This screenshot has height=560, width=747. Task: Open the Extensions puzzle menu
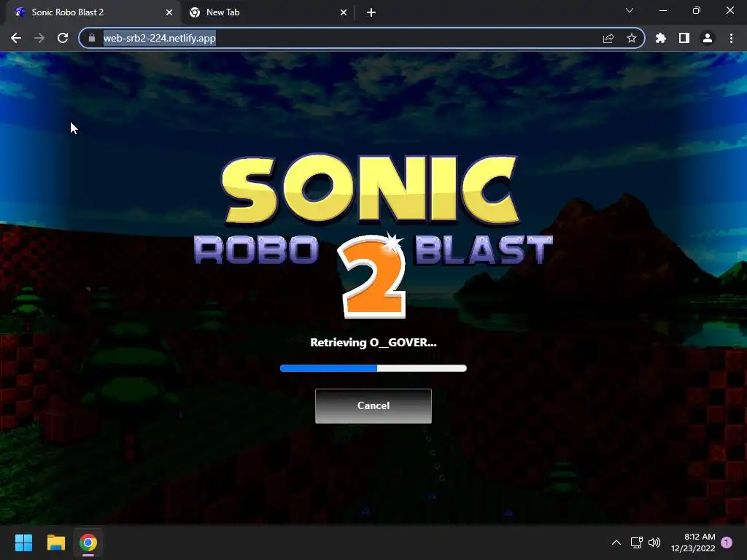click(661, 38)
